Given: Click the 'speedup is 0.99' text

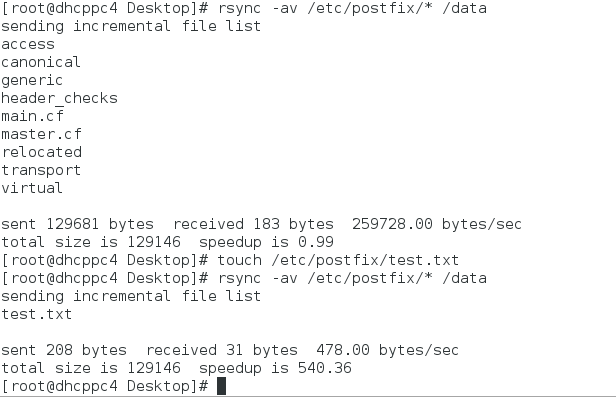Looking at the screenshot, I should pyautogui.click(x=266, y=242).
